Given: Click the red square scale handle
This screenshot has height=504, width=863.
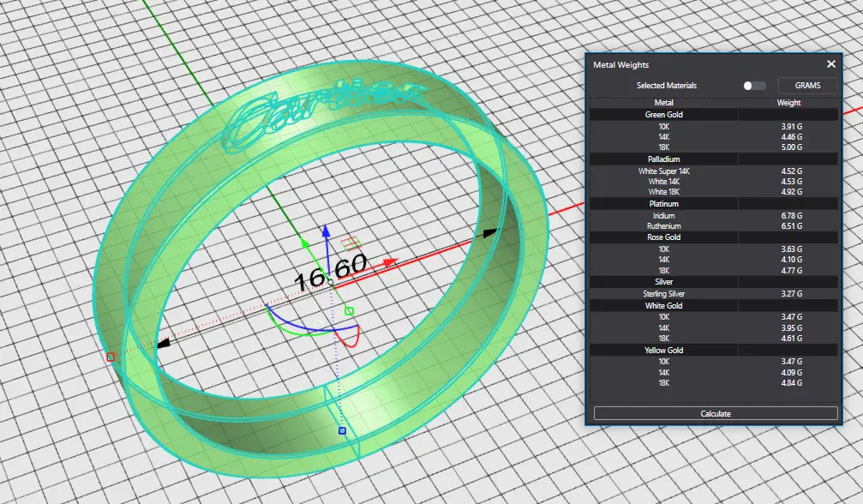Looking at the screenshot, I should pos(111,357).
